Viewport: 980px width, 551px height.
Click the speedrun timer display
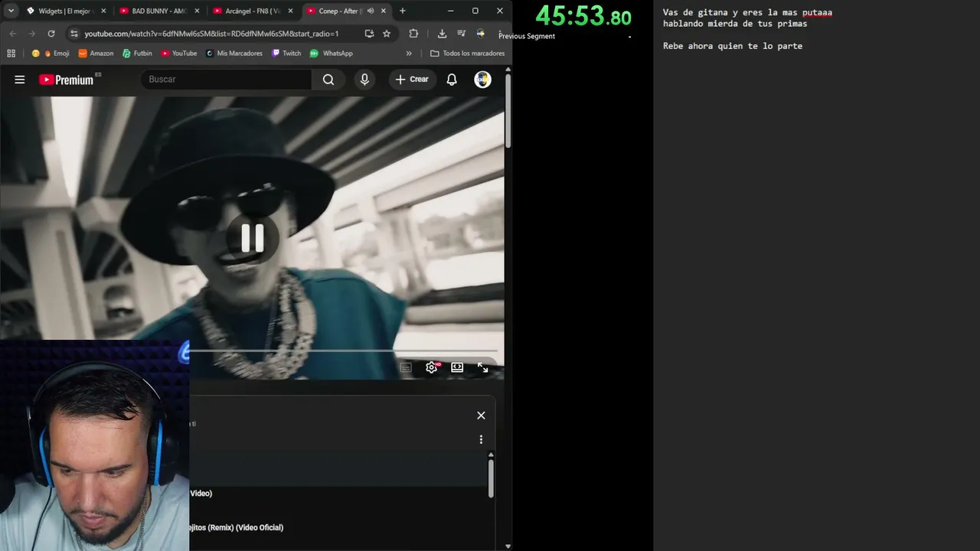tap(583, 16)
